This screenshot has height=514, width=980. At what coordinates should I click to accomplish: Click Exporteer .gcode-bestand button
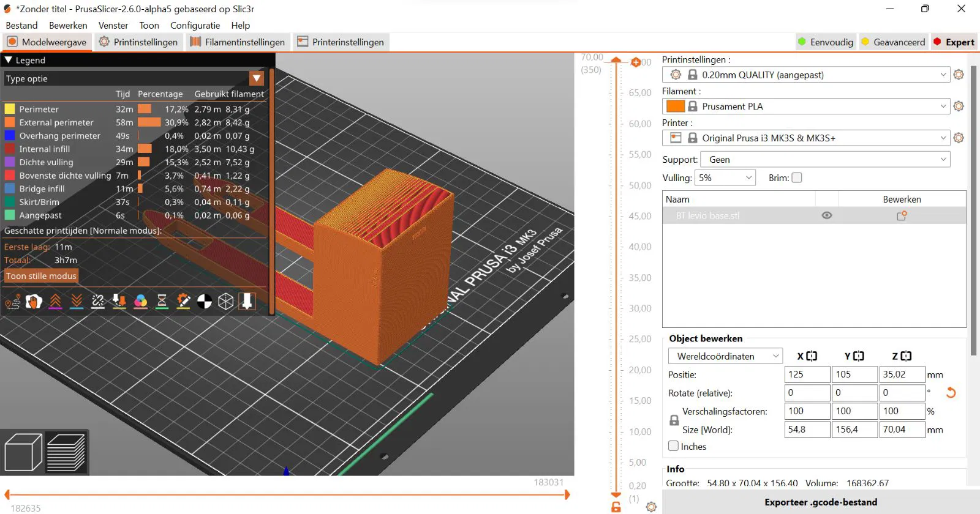tap(821, 502)
